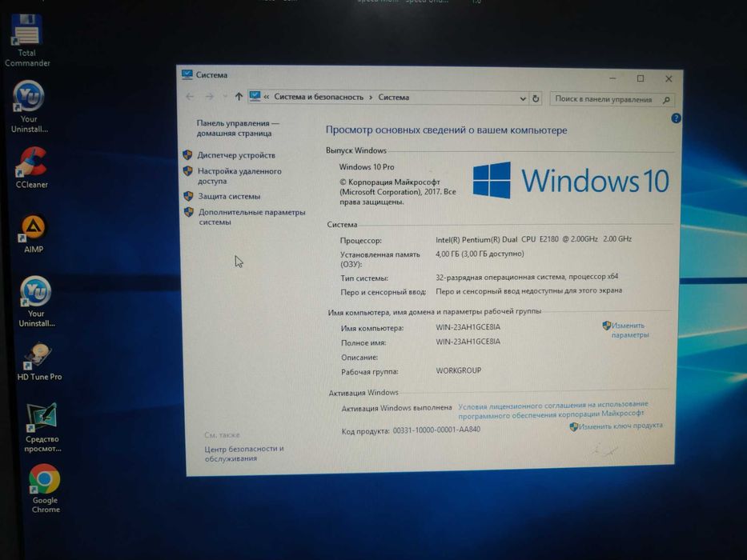Click the breadcrumb chevron before Система и безопасность

coord(267,97)
